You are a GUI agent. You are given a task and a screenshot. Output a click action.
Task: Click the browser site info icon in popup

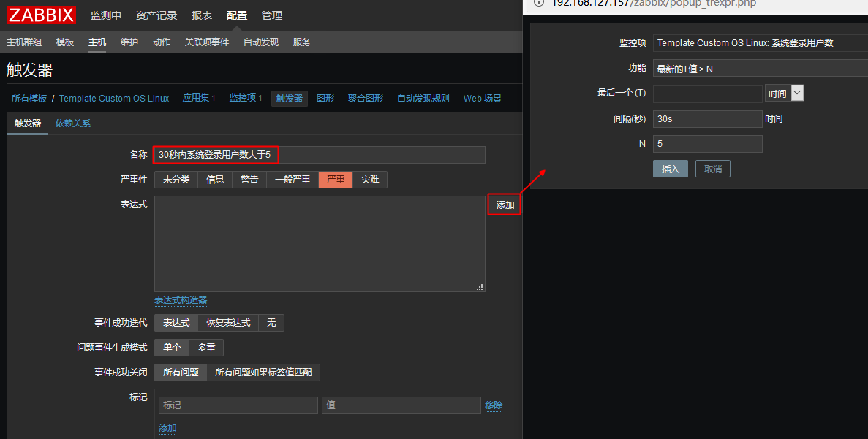[538, 3]
